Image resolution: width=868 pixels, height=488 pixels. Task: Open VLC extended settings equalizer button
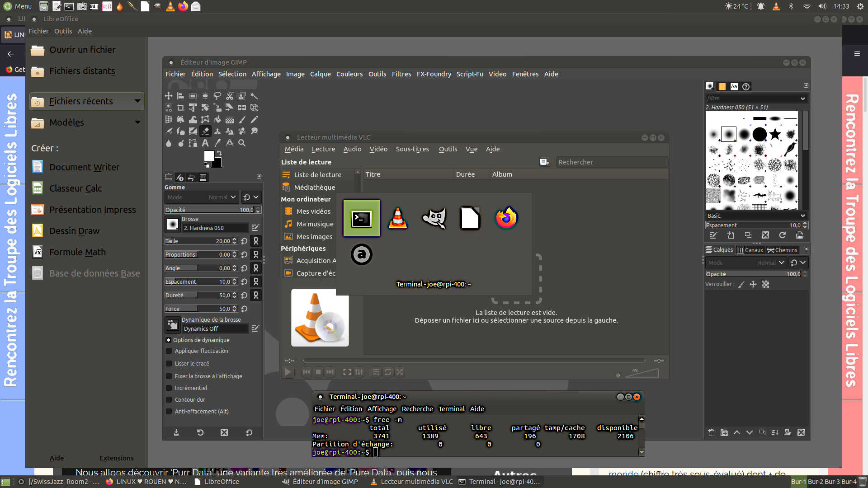(359, 372)
